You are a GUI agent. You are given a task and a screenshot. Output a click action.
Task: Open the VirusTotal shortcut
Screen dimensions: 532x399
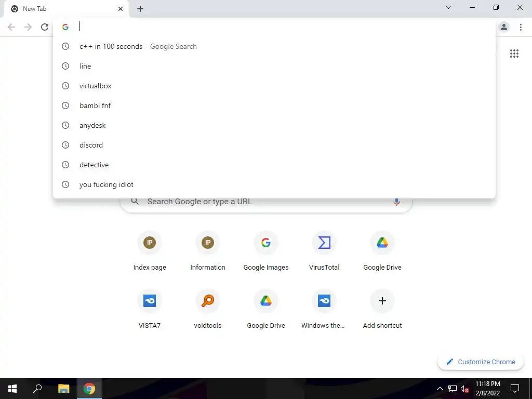tap(324, 252)
